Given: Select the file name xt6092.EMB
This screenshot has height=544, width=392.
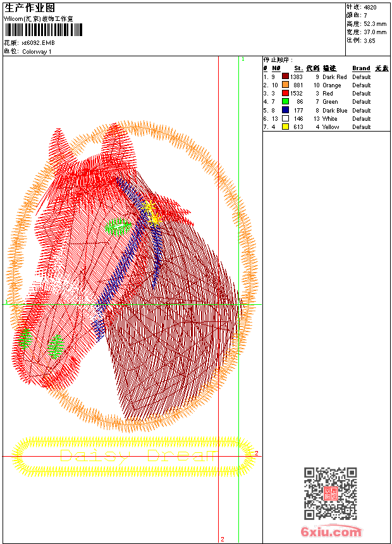Looking at the screenshot, I should click(38, 42).
